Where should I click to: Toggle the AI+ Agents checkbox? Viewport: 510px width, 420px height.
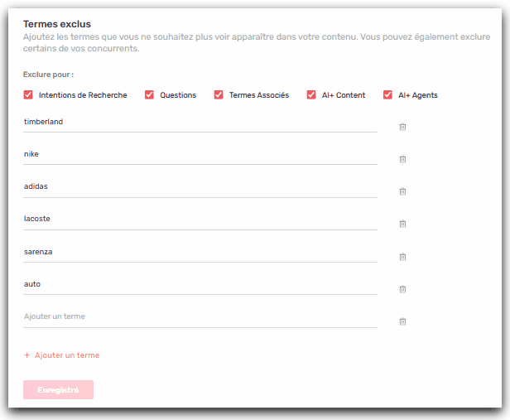(x=387, y=95)
